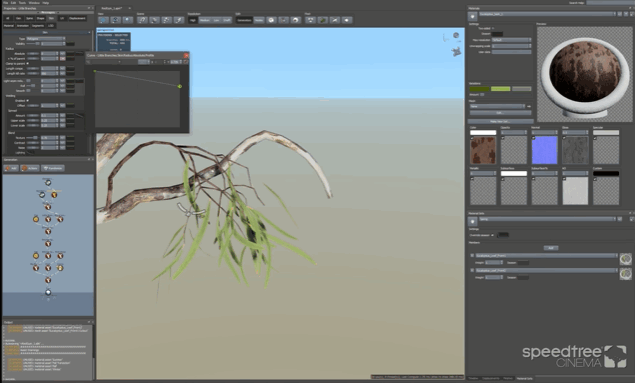Click the material set icon beside the set dropdown
635x383 pixels.
click(472, 221)
